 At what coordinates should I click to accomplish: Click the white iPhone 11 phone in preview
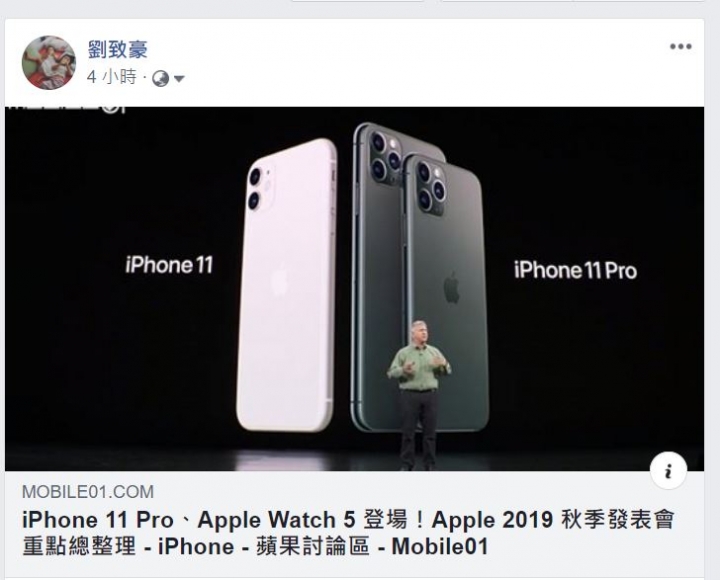click(x=287, y=285)
